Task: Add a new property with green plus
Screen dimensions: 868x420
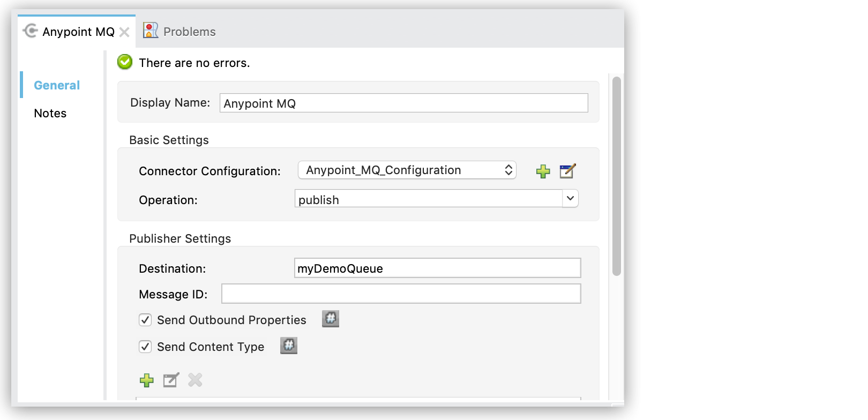Action: pyautogui.click(x=146, y=380)
